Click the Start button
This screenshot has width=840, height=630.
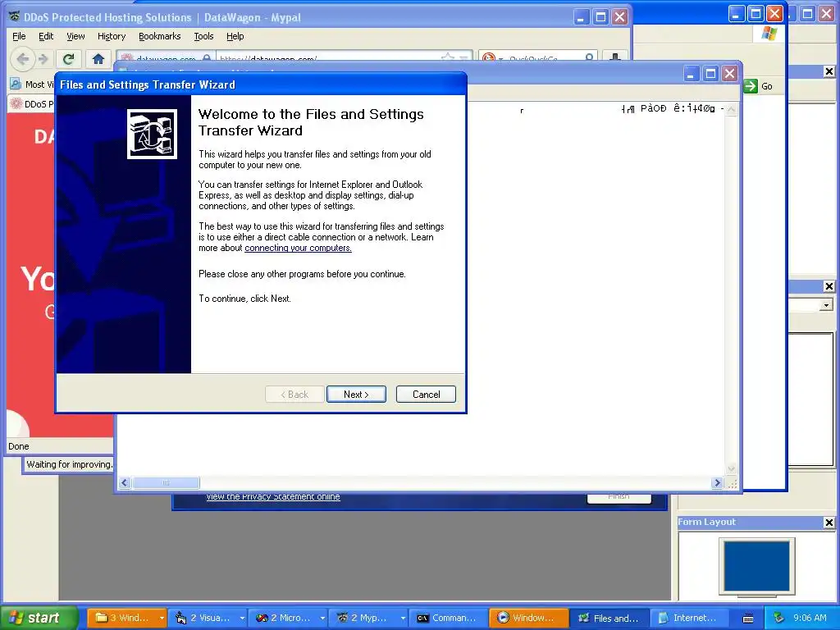point(38,618)
